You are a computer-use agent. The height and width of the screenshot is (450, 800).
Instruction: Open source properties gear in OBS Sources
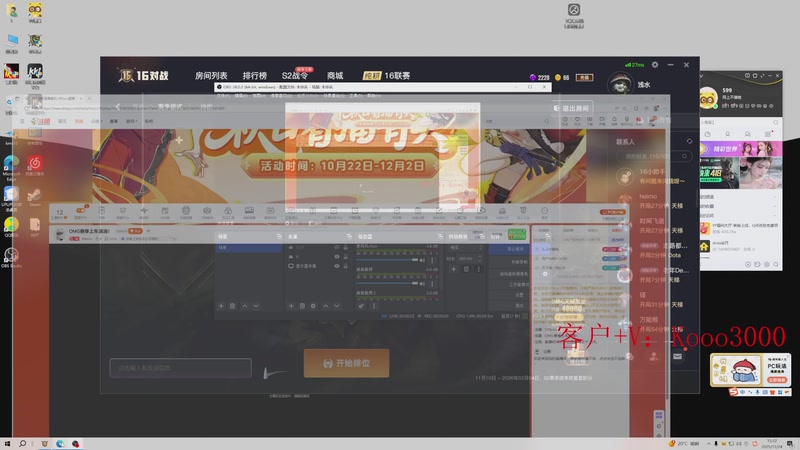(x=313, y=306)
